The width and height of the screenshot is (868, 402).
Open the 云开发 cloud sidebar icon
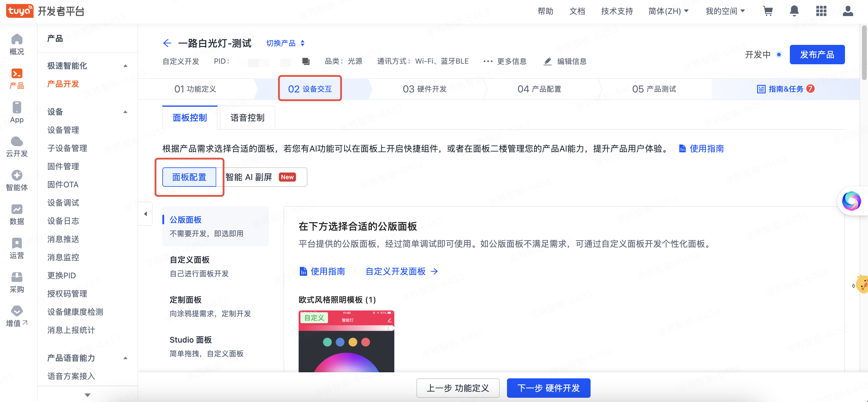[x=17, y=147]
